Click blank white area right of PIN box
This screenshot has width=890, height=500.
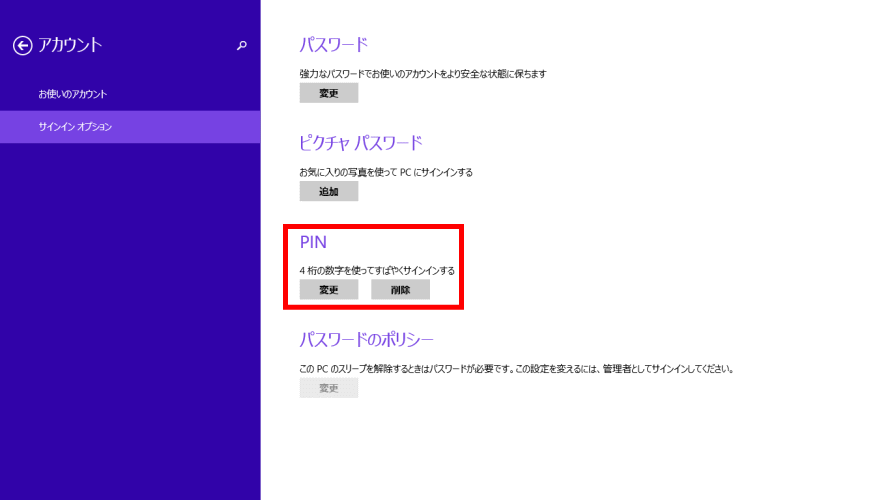click(x=650, y=265)
